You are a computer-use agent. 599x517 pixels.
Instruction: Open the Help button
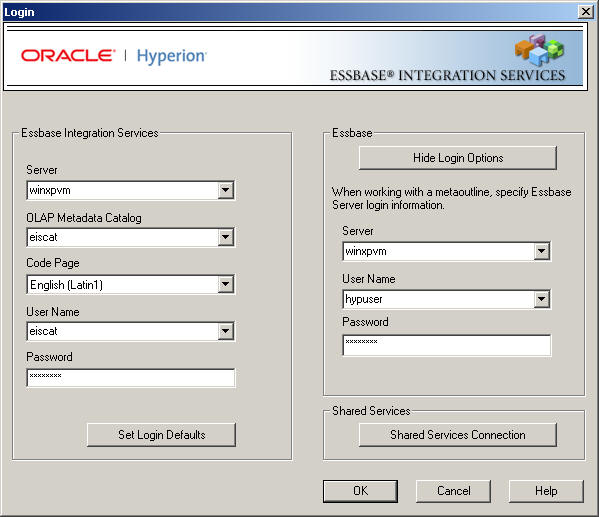point(546,491)
